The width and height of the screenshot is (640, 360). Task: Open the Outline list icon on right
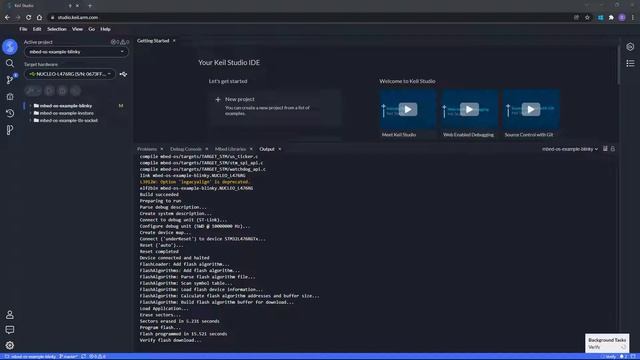click(x=630, y=63)
